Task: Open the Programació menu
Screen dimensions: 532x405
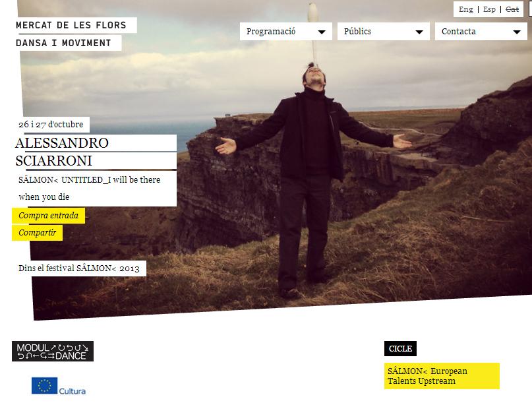Action: [286, 32]
